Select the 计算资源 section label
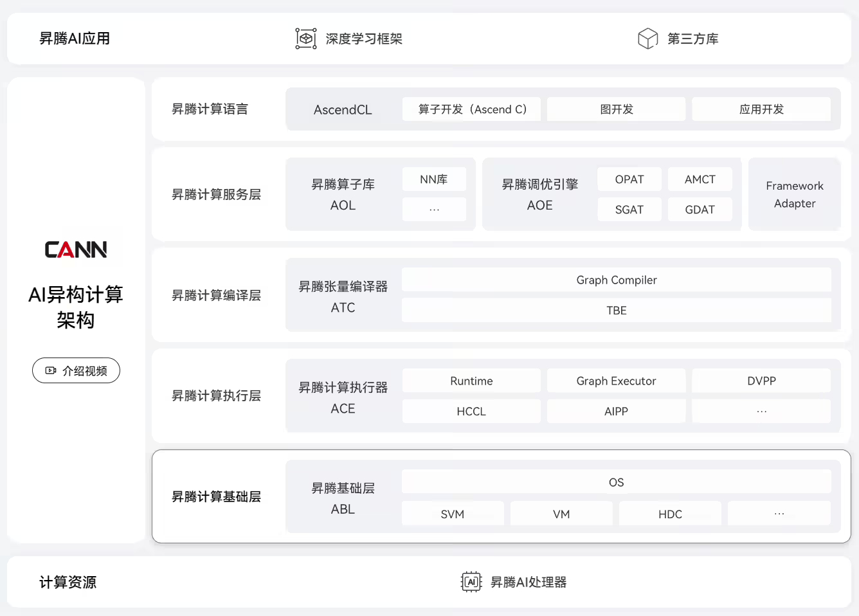This screenshot has width=859, height=616. tap(68, 581)
